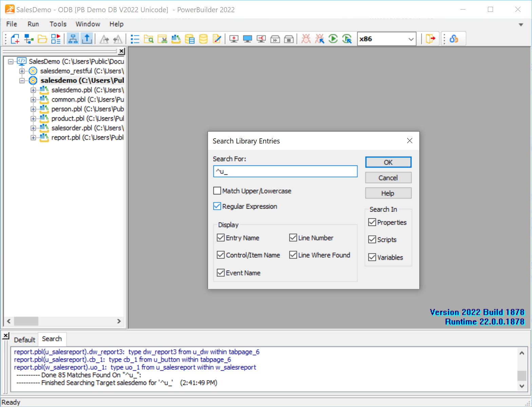Click the Select and Run icon
This screenshot has height=407, width=532.
coord(347,39)
